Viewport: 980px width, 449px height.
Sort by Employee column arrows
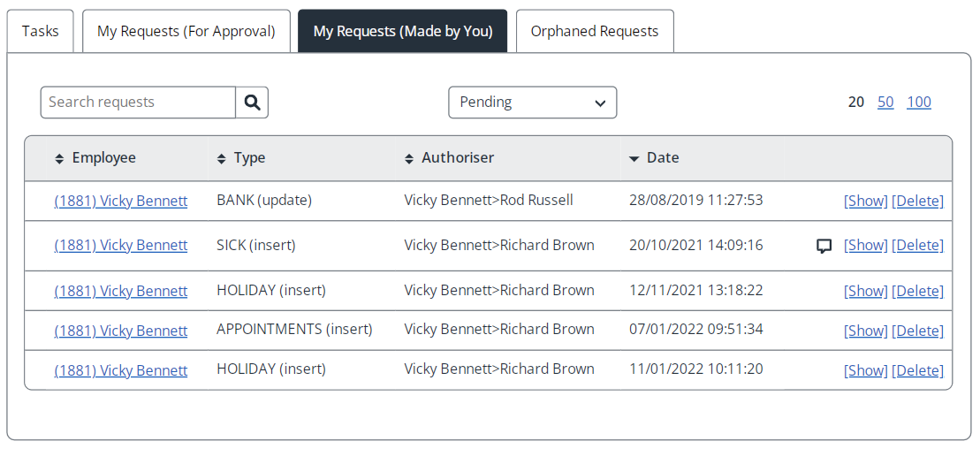[x=59, y=159]
